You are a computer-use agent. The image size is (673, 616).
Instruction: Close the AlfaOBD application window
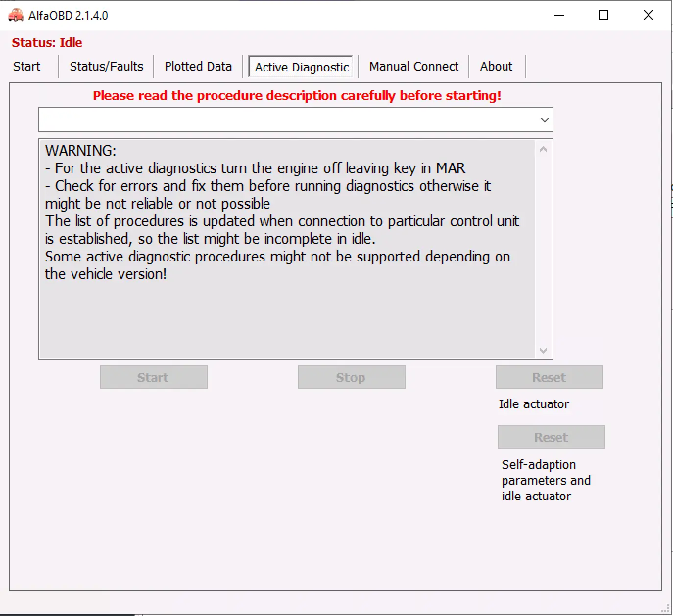click(648, 15)
